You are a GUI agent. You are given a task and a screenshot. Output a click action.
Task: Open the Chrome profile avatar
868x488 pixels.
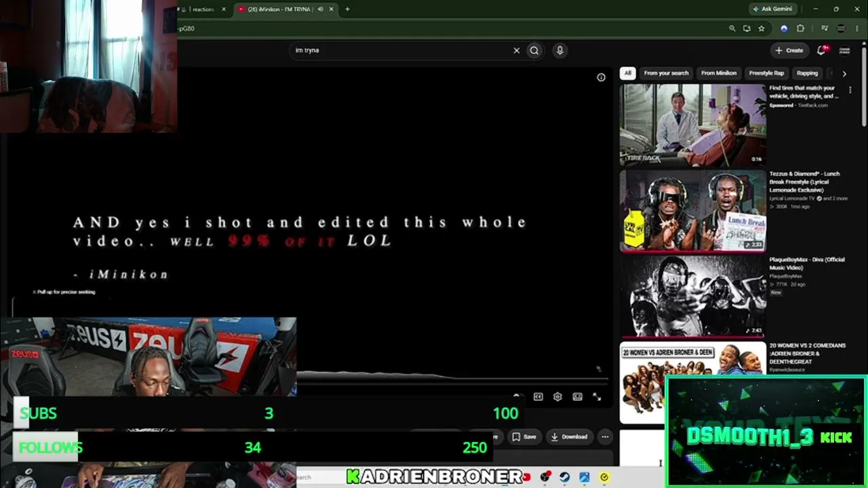click(x=842, y=28)
